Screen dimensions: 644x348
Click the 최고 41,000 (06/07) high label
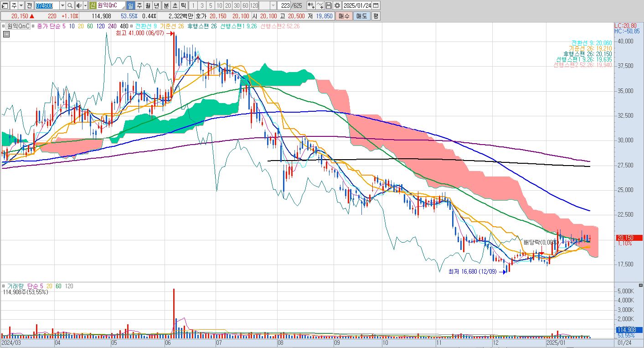(x=139, y=33)
